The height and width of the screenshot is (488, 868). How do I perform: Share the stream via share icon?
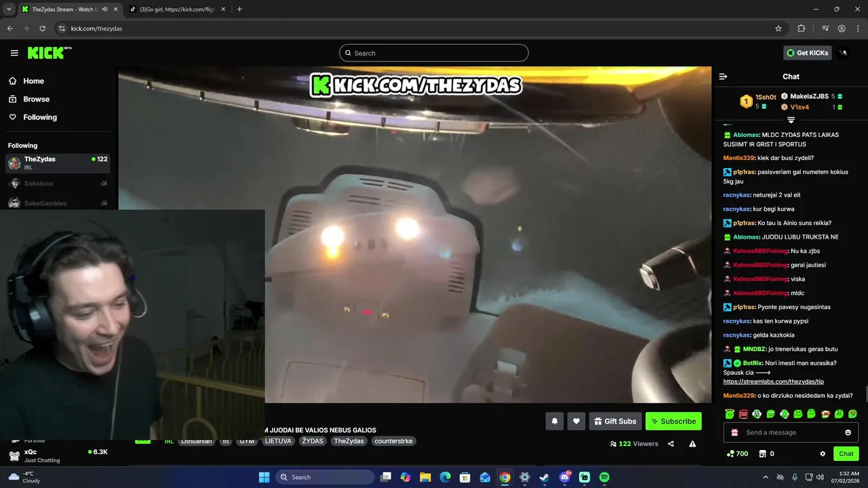click(671, 444)
